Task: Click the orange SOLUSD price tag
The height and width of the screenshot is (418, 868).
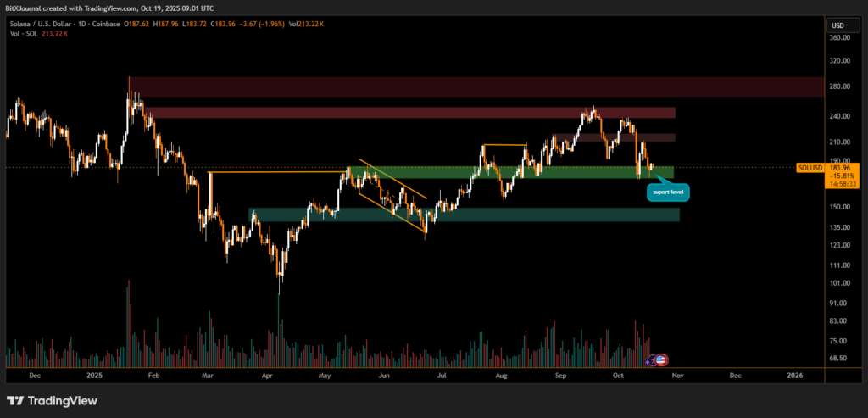Action: (x=811, y=168)
